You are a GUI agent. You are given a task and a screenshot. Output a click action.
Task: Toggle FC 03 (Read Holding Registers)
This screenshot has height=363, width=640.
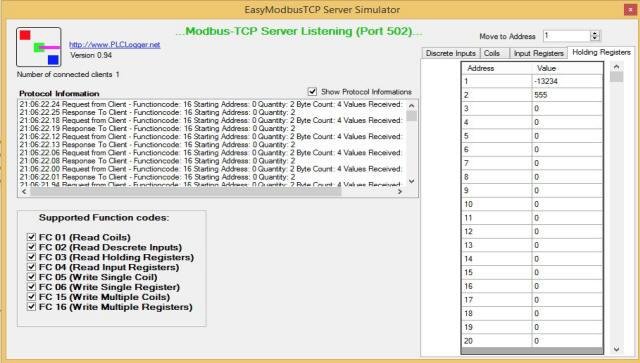coord(31,257)
